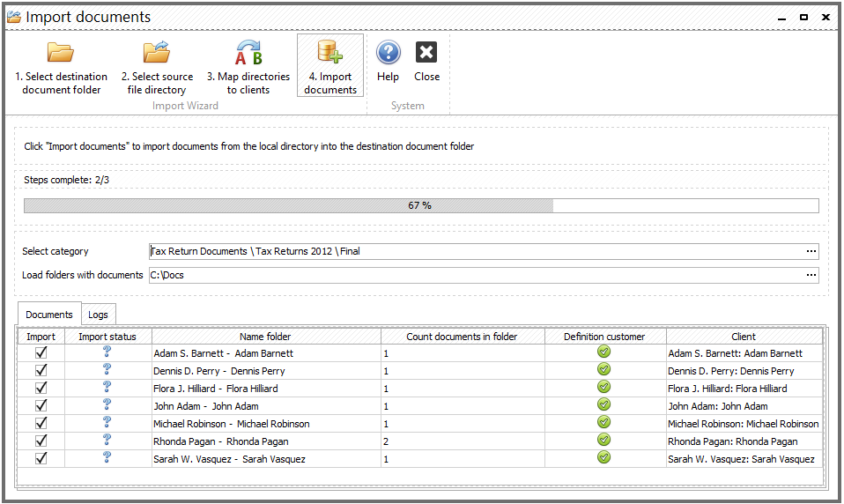Click definition customer checkmark for Michael Robinson
The height and width of the screenshot is (504, 844).
coord(604,422)
